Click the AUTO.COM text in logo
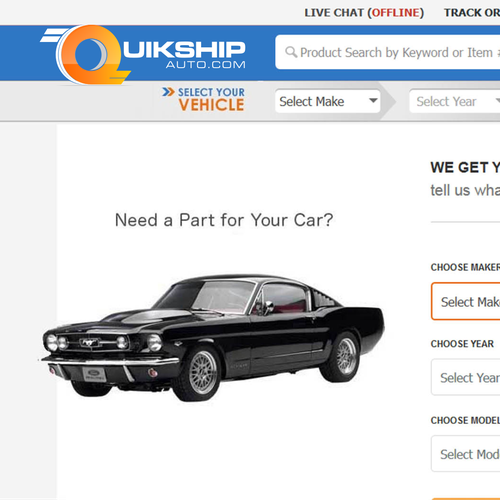The height and width of the screenshot is (500, 500). pyautogui.click(x=206, y=64)
